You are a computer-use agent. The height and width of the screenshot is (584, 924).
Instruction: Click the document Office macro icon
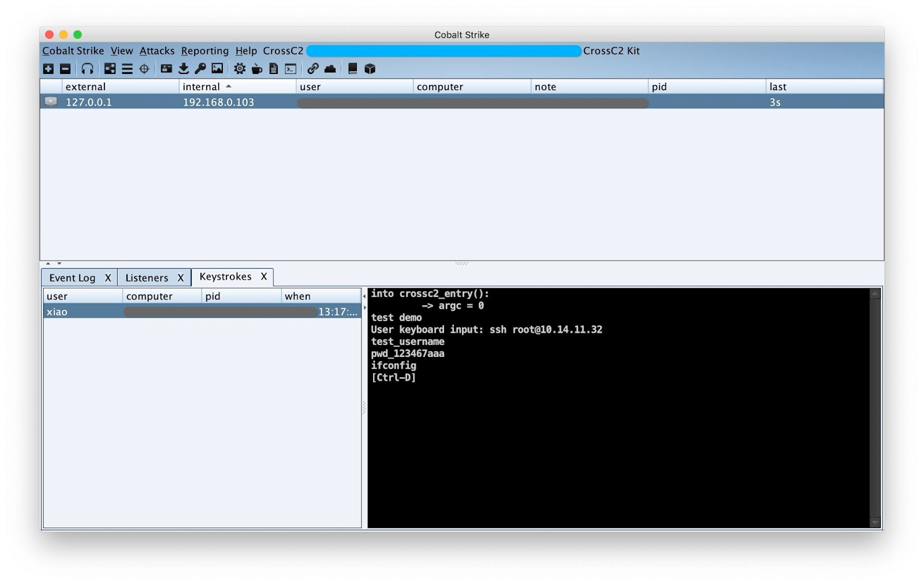point(274,69)
